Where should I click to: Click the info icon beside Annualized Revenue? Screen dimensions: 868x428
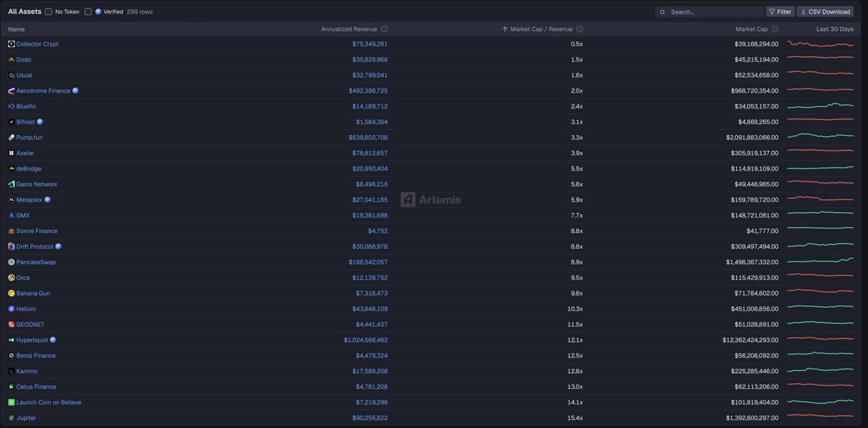pos(384,29)
